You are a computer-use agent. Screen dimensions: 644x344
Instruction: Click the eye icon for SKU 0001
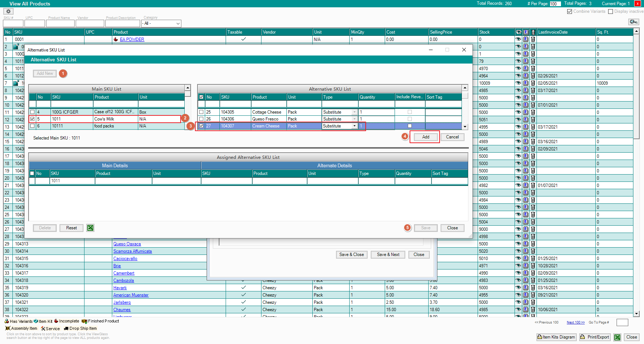tap(518, 39)
